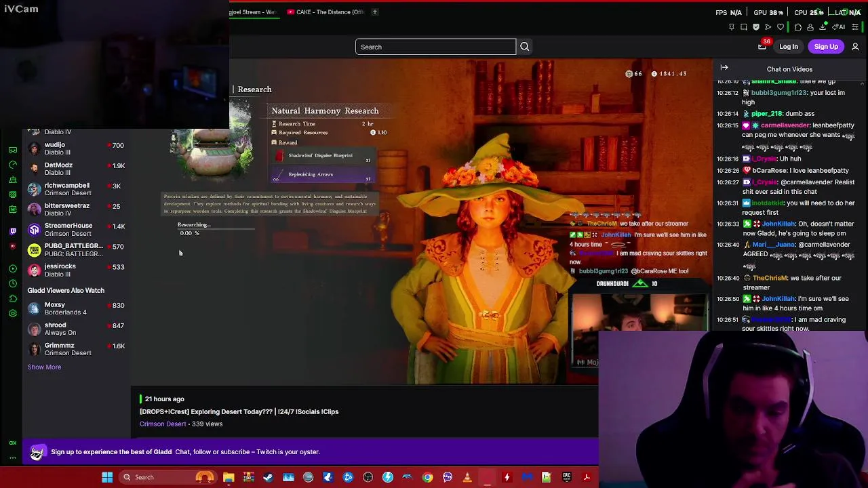This screenshot has height=488, width=868.
Task: Click the Sign Up button
Action: [x=826, y=47]
